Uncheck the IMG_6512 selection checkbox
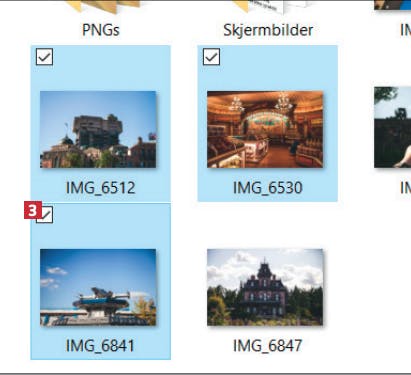The width and height of the screenshot is (411, 375). coord(44,57)
